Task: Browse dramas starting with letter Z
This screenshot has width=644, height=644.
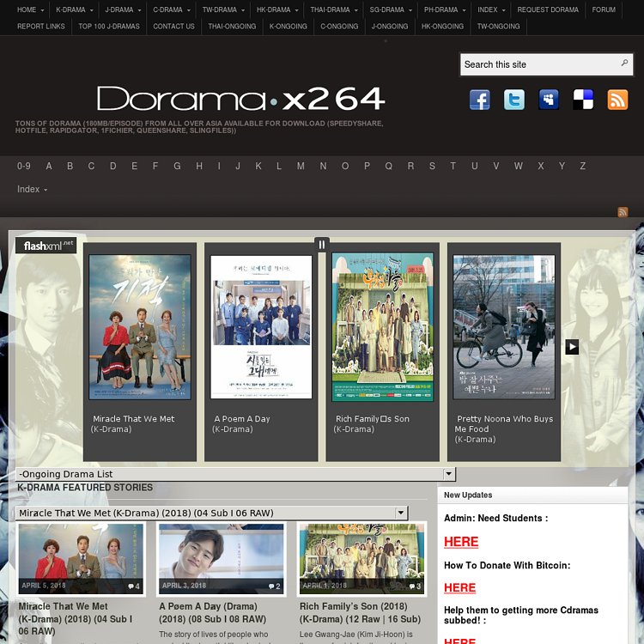Action: click(582, 166)
